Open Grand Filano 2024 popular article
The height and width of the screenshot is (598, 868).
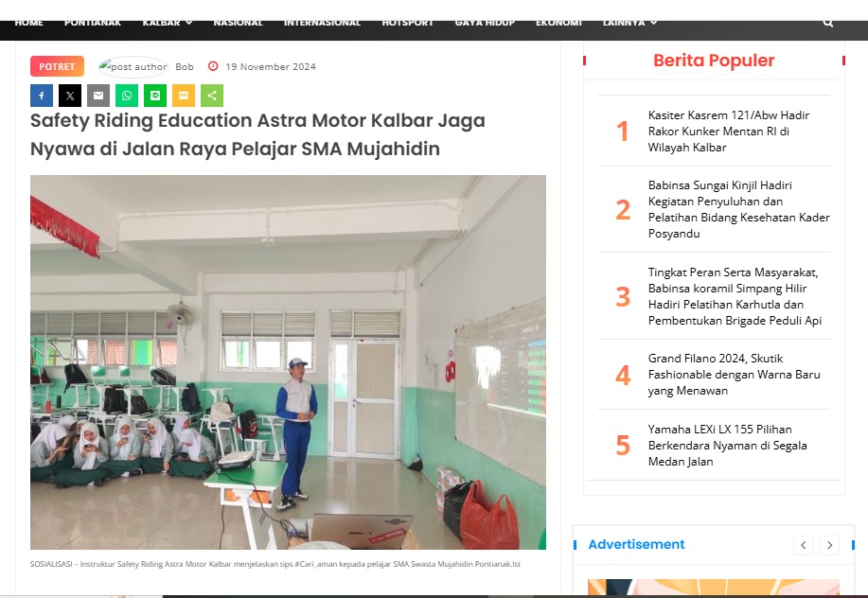(734, 375)
